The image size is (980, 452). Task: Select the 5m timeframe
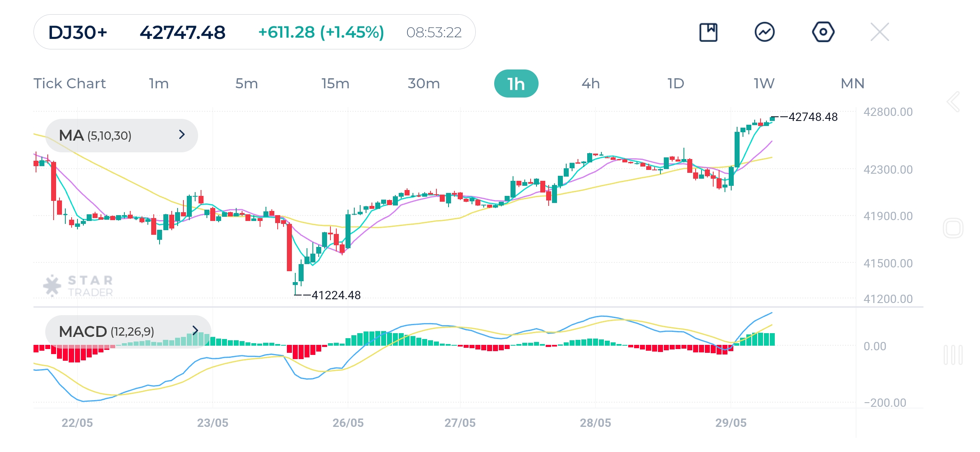246,84
